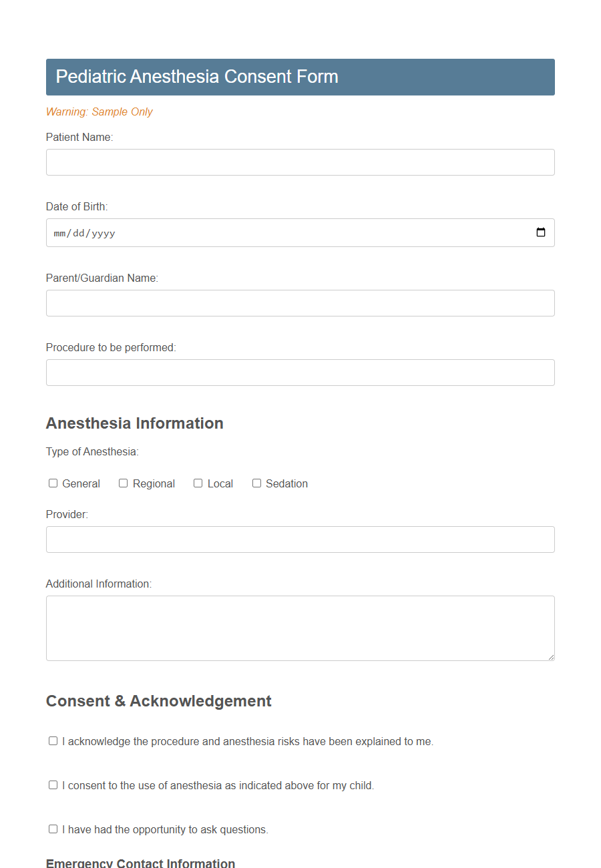Check the General anesthesia type checkbox
This screenshot has height=868, width=601.
tap(53, 483)
